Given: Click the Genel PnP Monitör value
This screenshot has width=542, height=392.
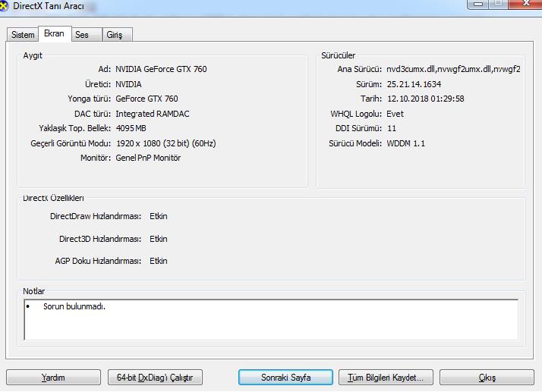Looking at the screenshot, I should 148,158.
